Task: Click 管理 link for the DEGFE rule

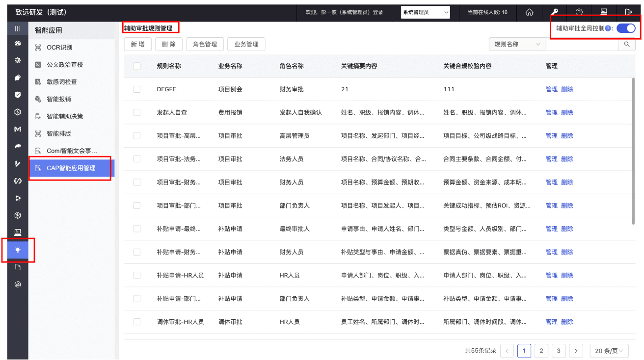Action: pyautogui.click(x=551, y=89)
